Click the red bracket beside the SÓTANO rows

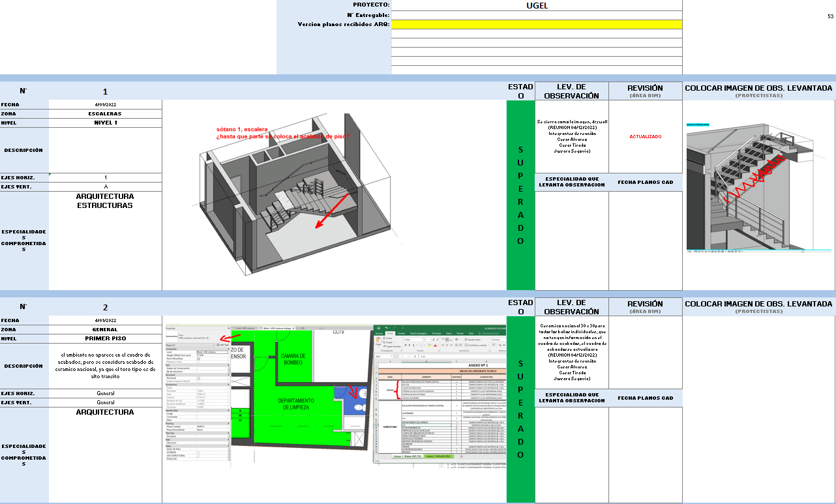pyautogui.click(x=396, y=389)
